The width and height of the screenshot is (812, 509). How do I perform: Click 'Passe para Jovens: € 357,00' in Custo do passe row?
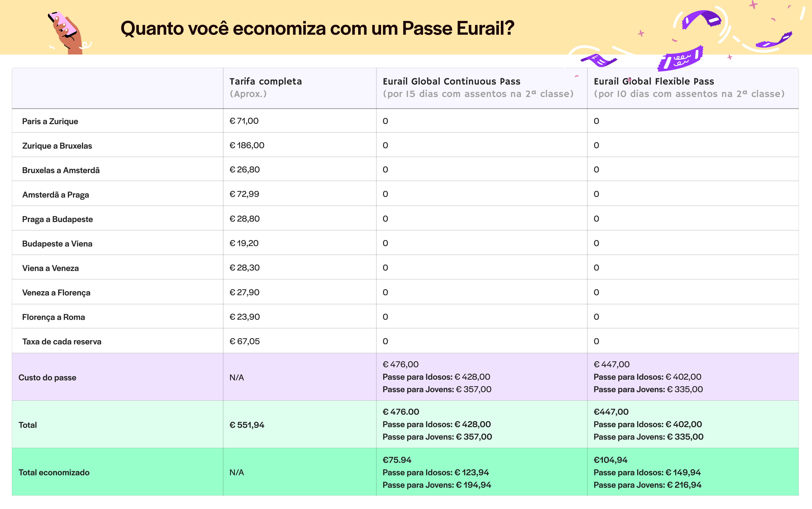[437, 390]
